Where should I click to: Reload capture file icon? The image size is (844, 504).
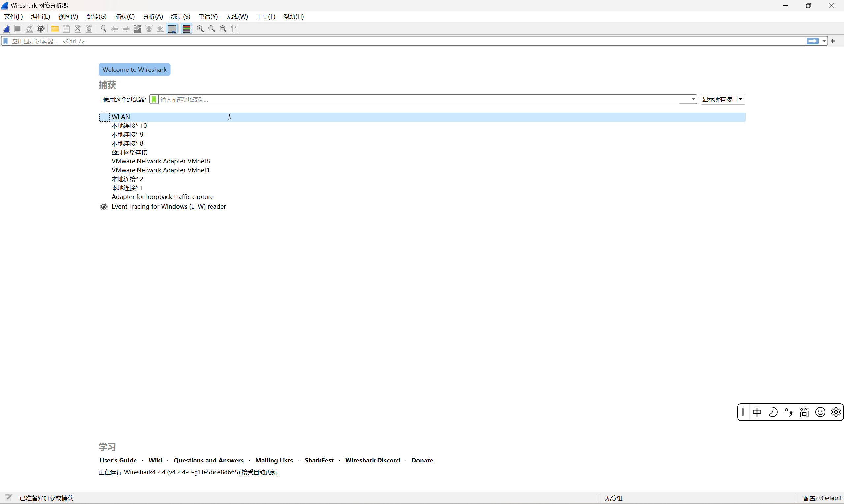pyautogui.click(x=89, y=29)
